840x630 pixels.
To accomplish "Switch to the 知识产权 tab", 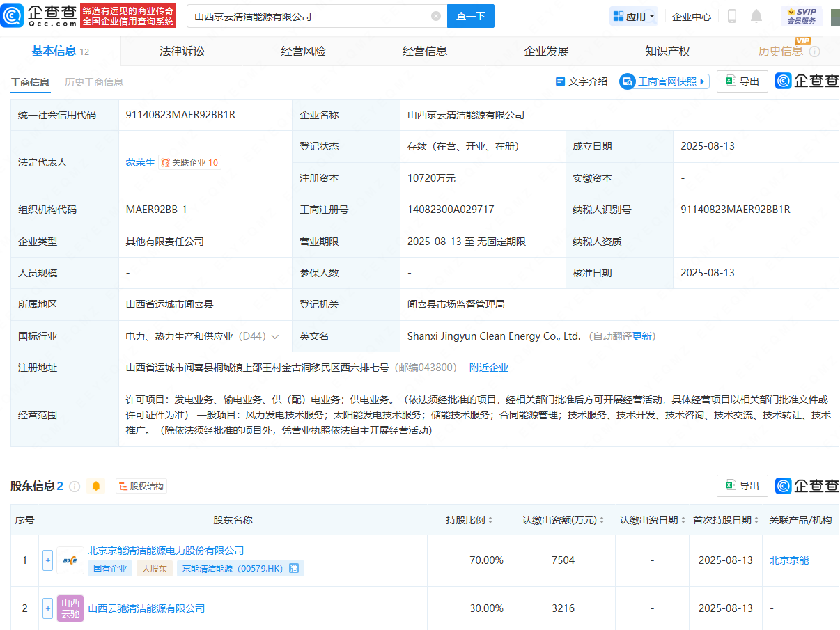I will pos(667,51).
